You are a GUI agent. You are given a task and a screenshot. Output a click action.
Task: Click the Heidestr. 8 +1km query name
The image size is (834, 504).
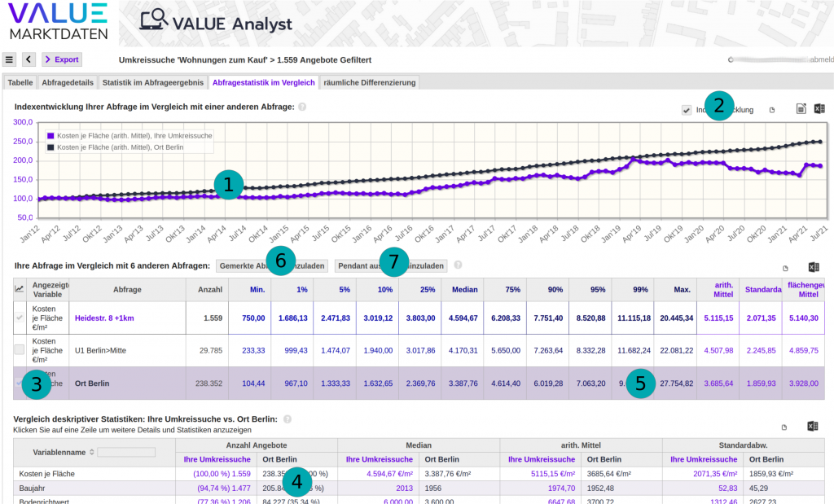coord(104,318)
